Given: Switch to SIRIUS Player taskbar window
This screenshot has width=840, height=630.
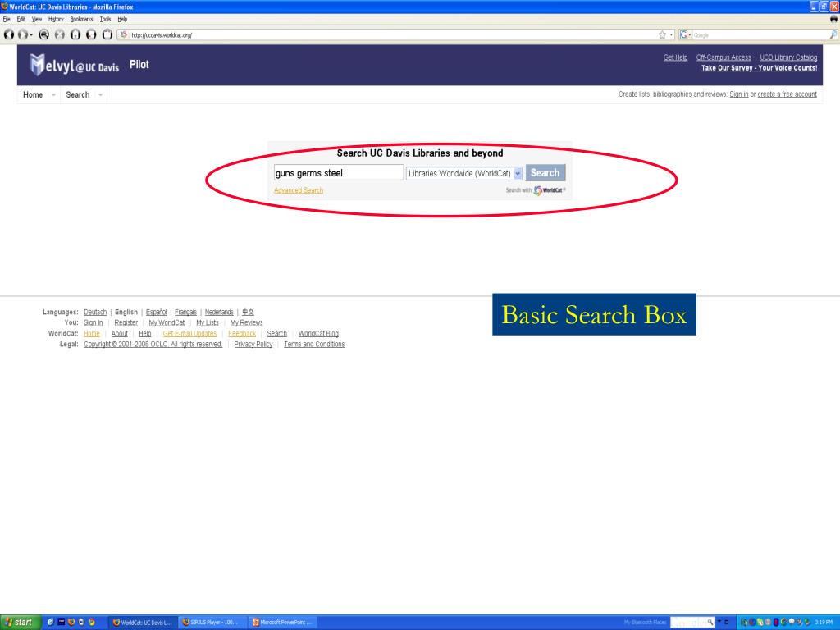Looking at the screenshot, I should pyautogui.click(x=212, y=622).
